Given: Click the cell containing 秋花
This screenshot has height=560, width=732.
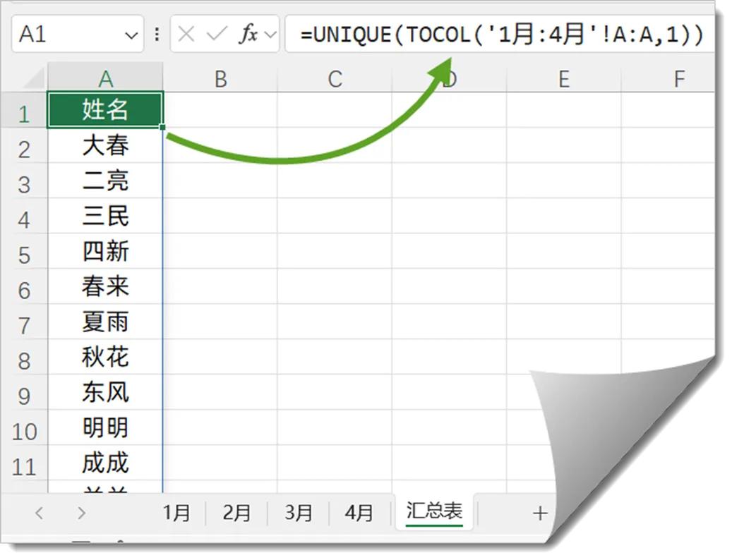Looking at the screenshot, I should [x=105, y=357].
